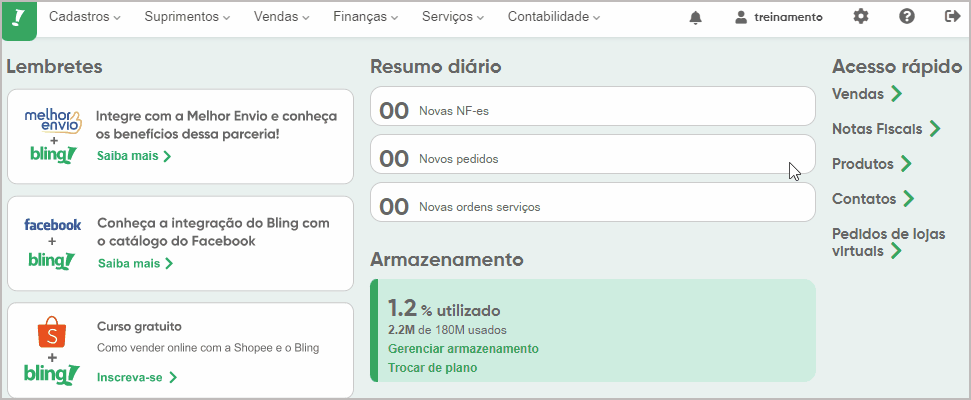Click the Lembretes heading
This screenshot has width=971, height=400.
[54, 67]
